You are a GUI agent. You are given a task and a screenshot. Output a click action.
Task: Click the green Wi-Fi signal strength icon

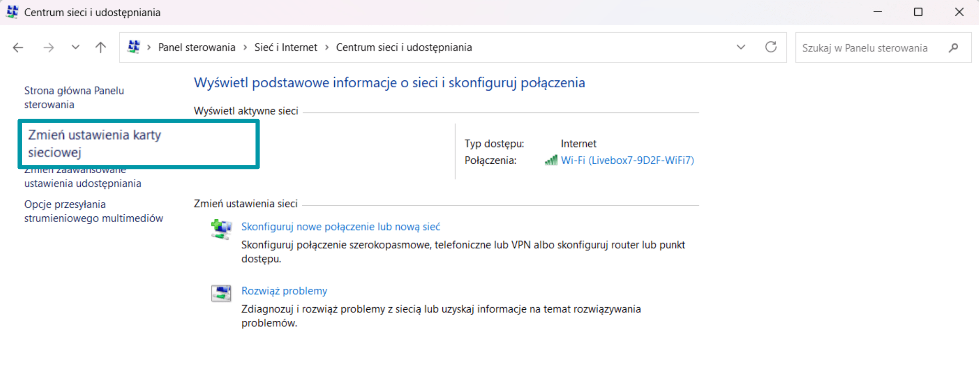552,161
